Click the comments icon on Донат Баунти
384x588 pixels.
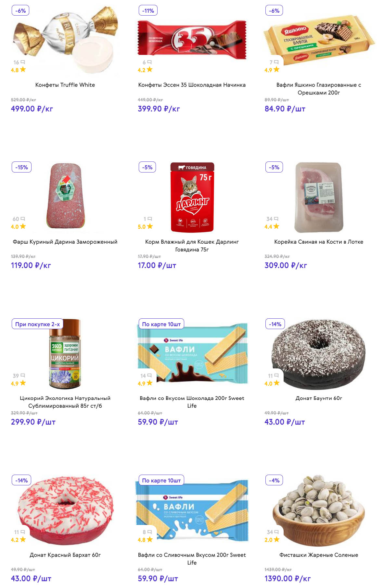point(276,376)
